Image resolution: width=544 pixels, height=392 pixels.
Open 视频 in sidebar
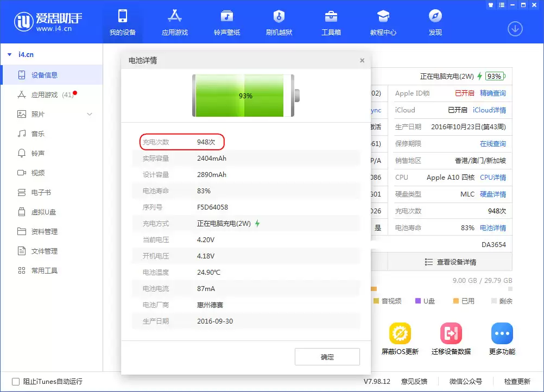point(52,173)
